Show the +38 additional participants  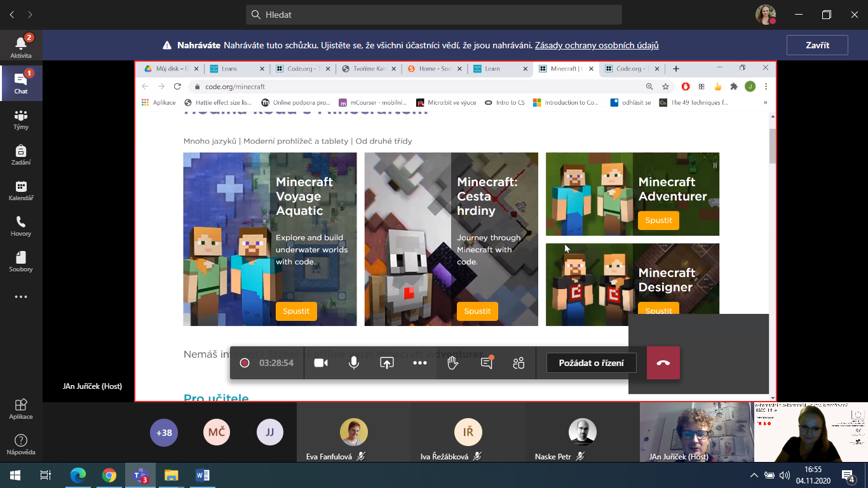click(x=164, y=433)
